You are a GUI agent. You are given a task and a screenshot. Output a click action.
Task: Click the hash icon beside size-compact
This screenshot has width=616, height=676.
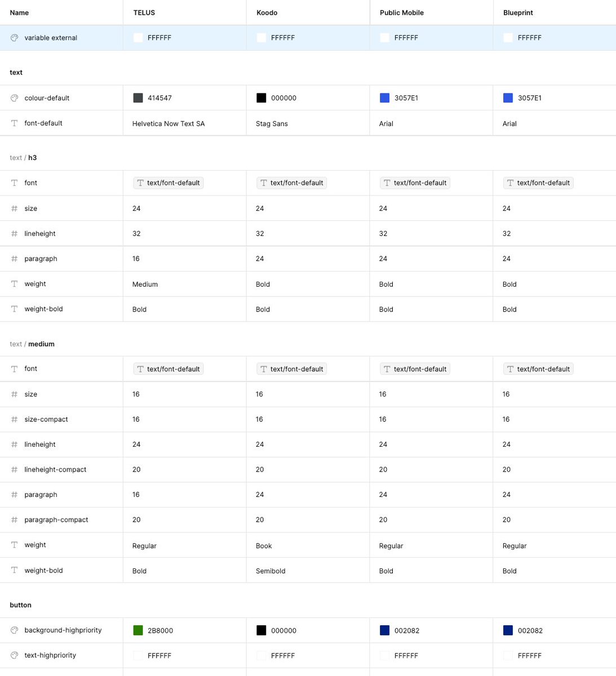(x=15, y=420)
